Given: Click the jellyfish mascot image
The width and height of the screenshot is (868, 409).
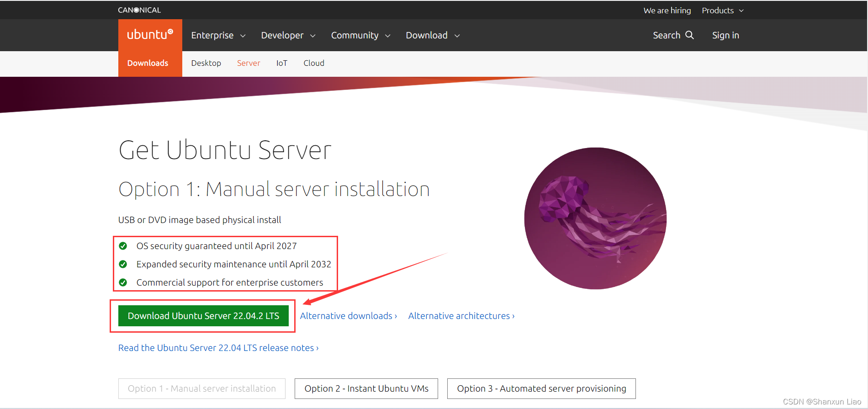Looking at the screenshot, I should (x=595, y=218).
